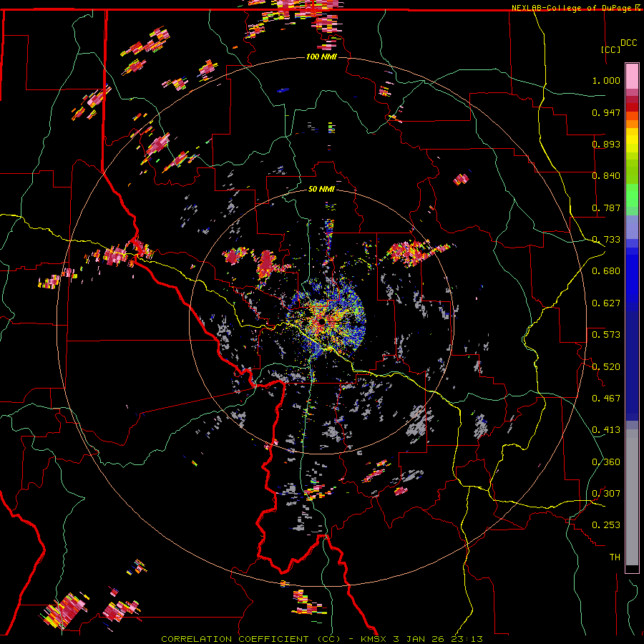Select the 0.253 scale value
The width and height of the screenshot is (644, 644).
[x=606, y=525]
